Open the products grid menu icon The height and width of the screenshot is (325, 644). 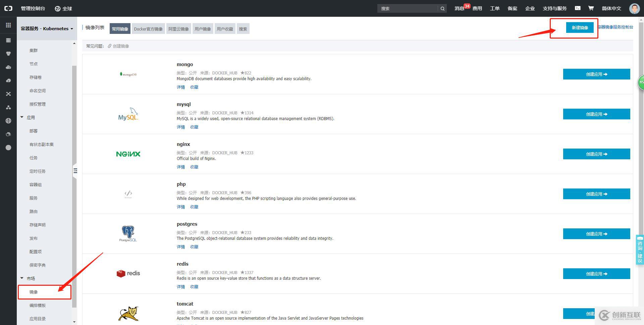8,25
